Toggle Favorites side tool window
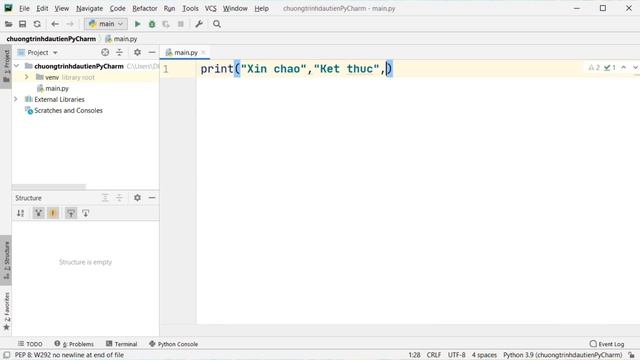This screenshot has height=360, width=640. click(x=6, y=311)
